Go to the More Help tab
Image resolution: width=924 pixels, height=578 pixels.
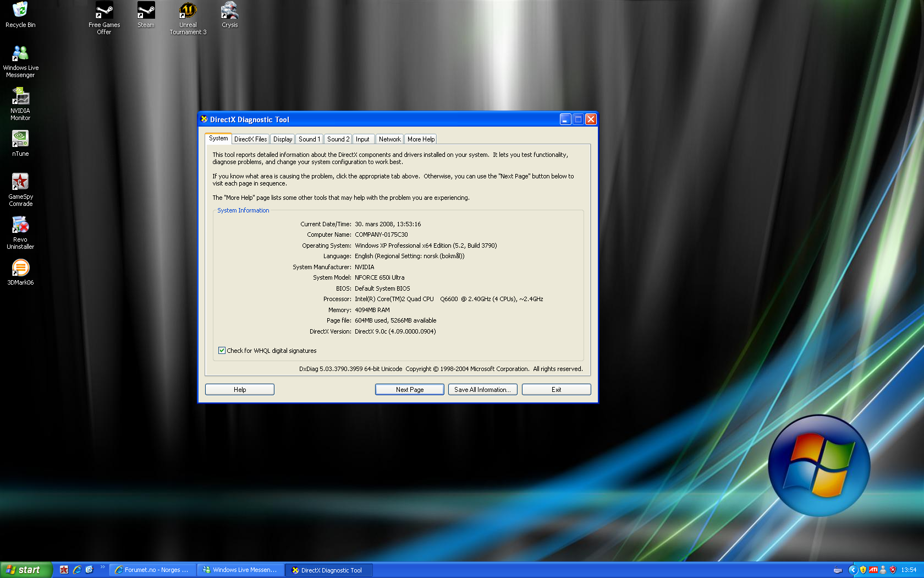[421, 139]
